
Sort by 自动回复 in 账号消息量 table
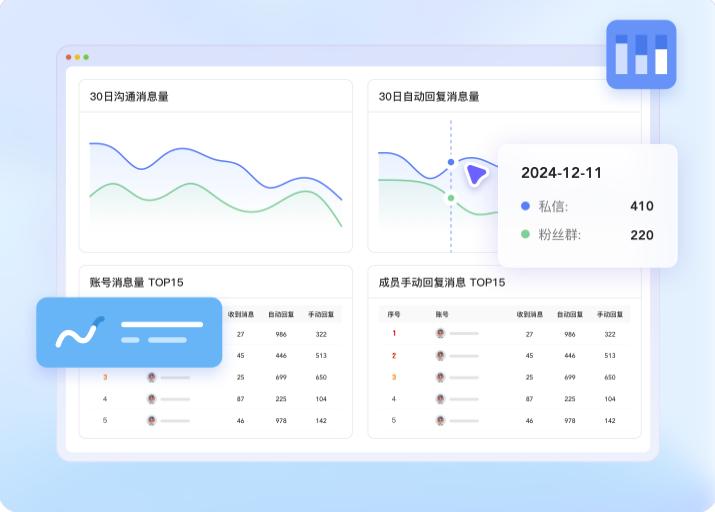281,314
